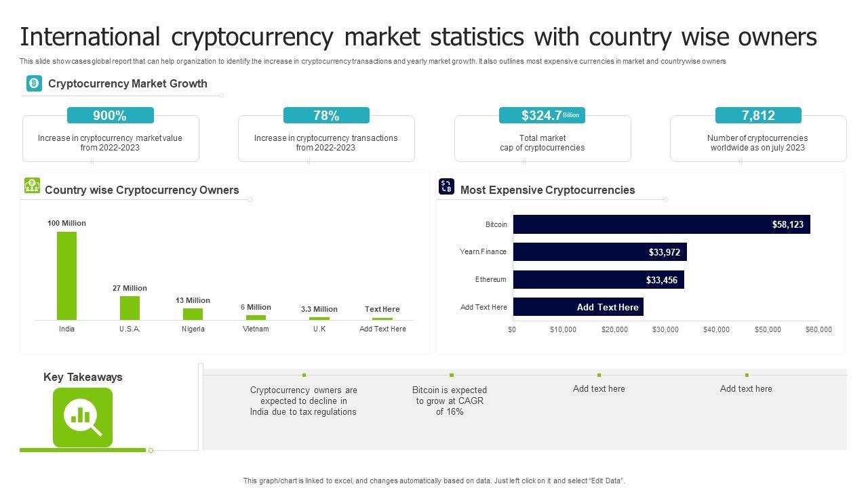Click the Key Takeaways magnifier chart icon
The height and width of the screenshot is (488, 868).
(x=82, y=417)
